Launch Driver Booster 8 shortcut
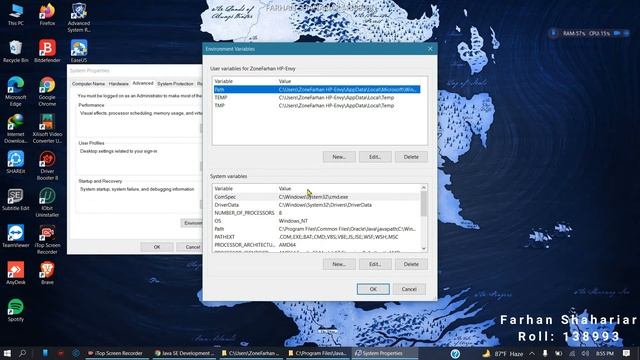Viewport: 640px width, 360px height. (x=47, y=165)
